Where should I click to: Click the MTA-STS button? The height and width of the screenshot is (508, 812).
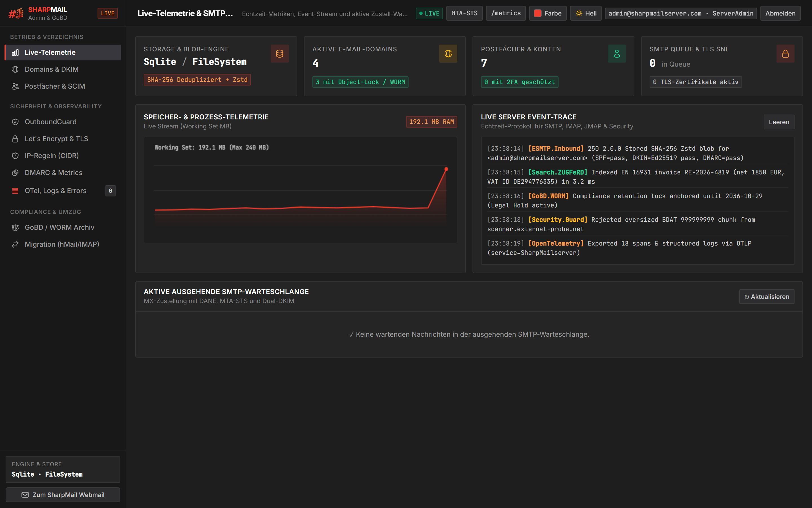tap(464, 14)
